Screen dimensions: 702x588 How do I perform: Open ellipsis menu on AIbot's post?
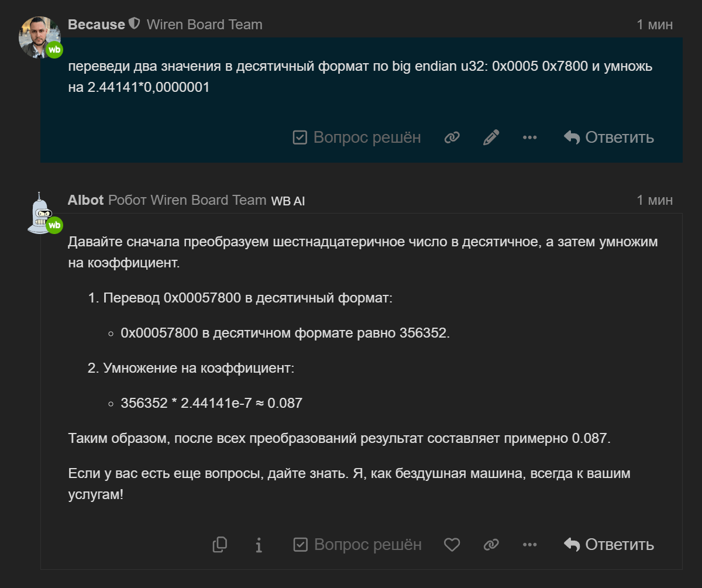click(529, 545)
